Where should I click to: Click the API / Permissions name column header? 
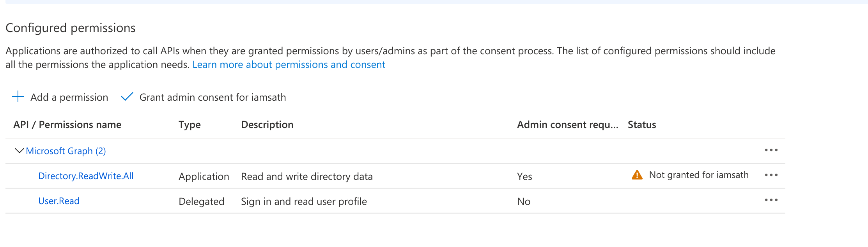click(x=67, y=124)
